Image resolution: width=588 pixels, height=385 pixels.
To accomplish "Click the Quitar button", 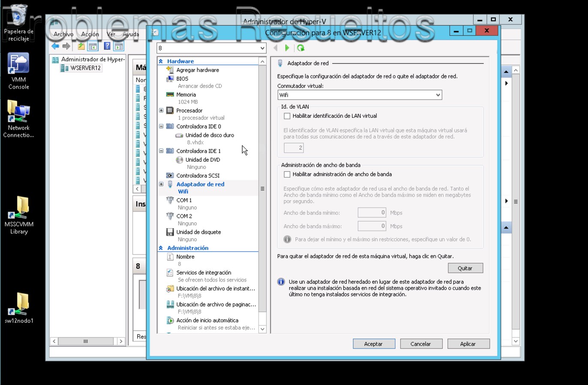I will click(x=465, y=268).
